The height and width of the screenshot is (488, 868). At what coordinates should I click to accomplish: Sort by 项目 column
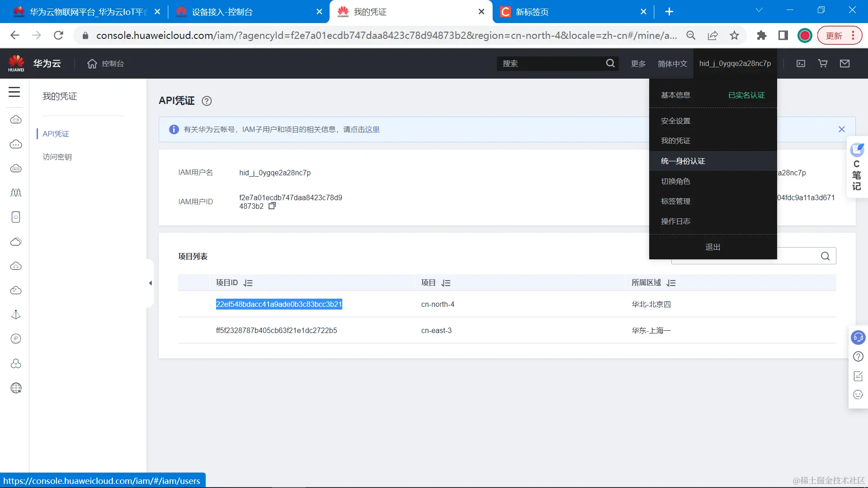coord(446,283)
